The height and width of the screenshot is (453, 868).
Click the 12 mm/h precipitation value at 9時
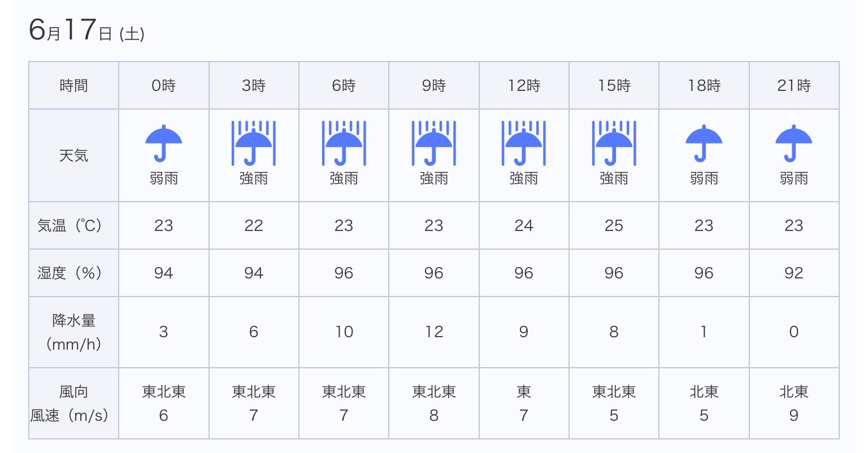(433, 332)
